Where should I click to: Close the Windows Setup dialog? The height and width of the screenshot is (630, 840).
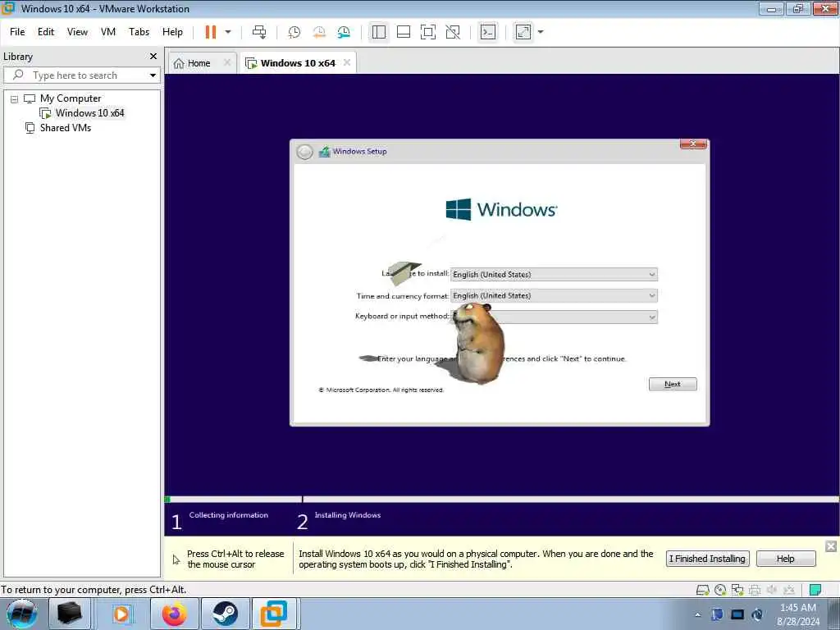(x=693, y=144)
